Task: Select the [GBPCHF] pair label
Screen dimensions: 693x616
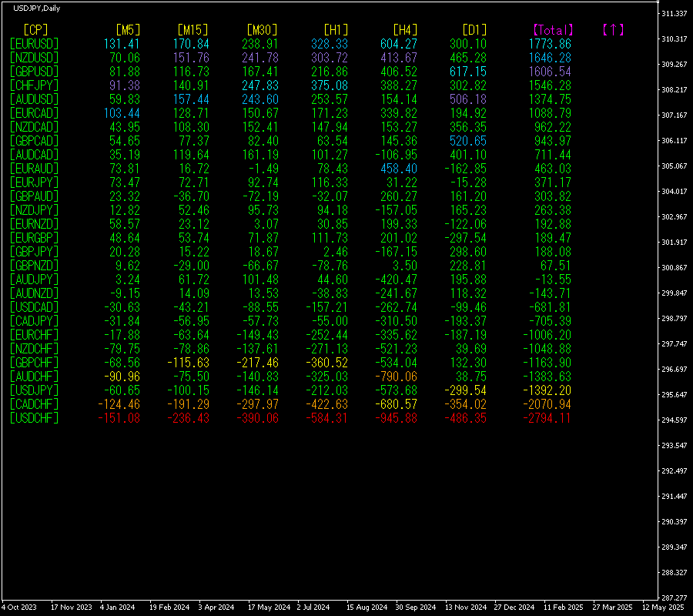Action: 34,363
